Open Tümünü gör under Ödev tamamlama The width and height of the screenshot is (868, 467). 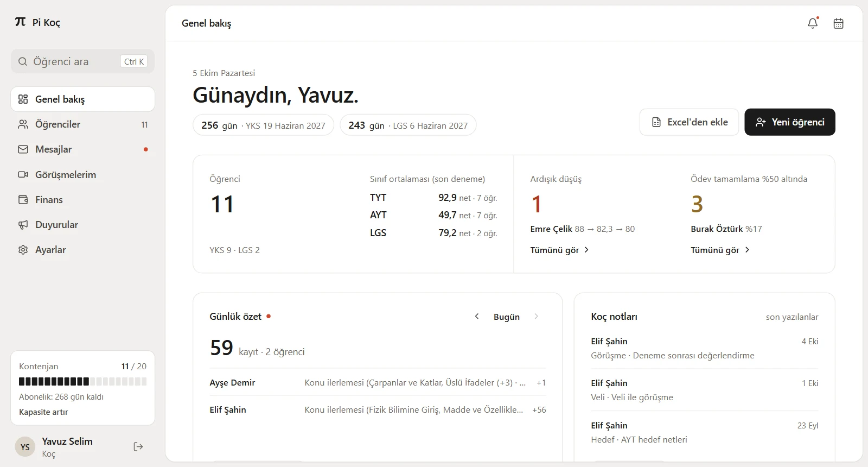coord(720,250)
